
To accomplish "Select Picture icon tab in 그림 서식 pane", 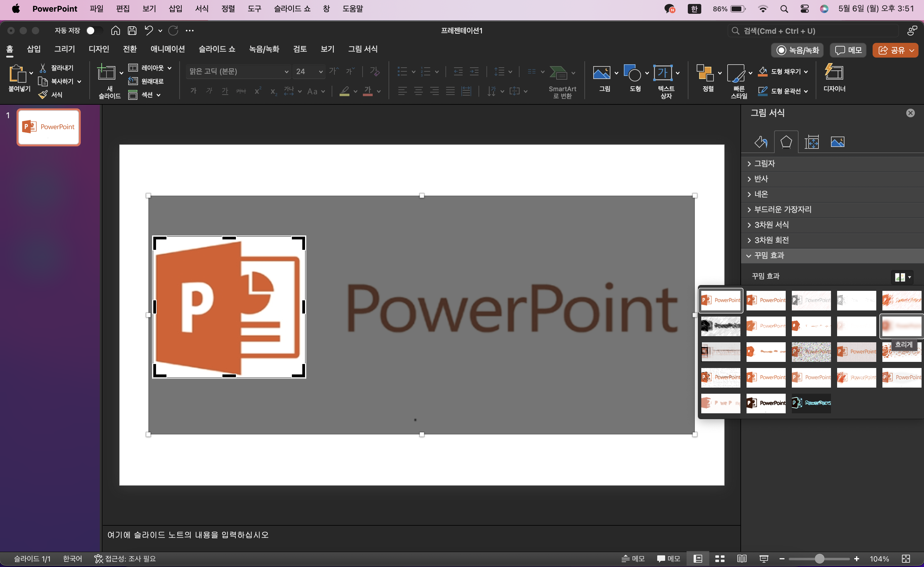I will pyautogui.click(x=837, y=142).
